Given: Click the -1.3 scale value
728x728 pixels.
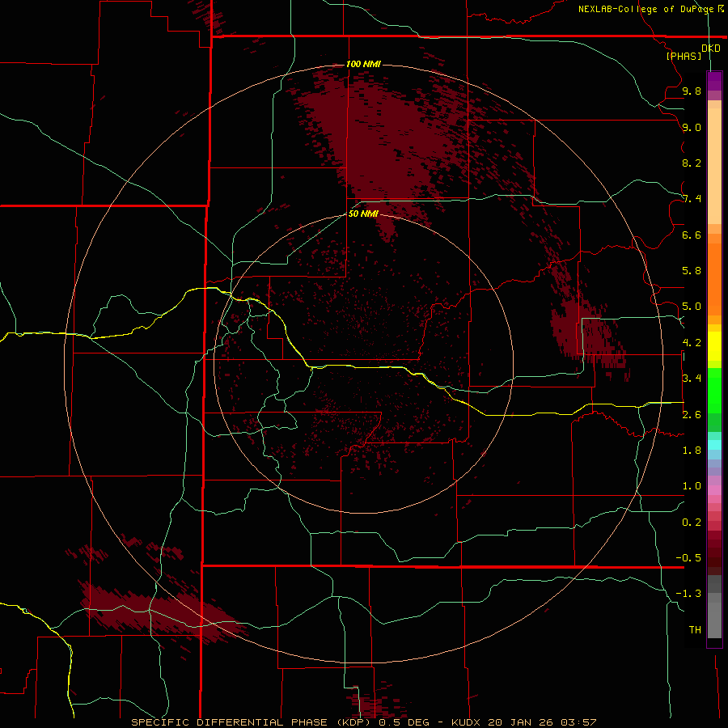Looking at the screenshot, I should [x=688, y=594].
